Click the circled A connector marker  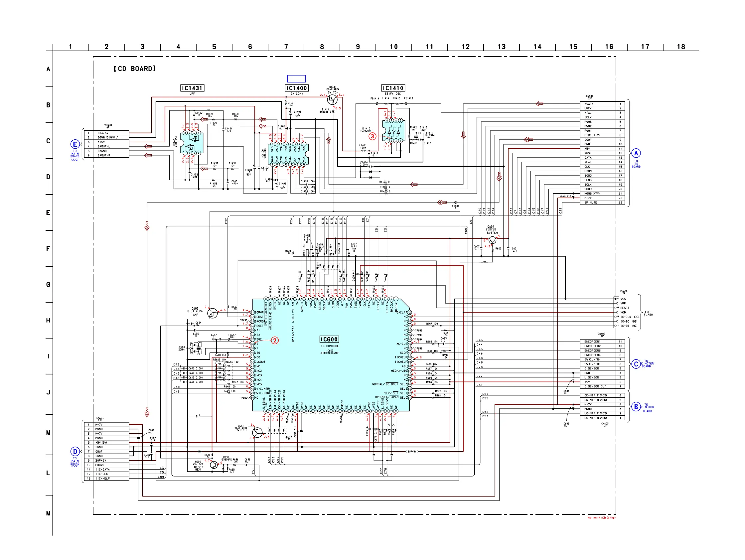(636, 154)
